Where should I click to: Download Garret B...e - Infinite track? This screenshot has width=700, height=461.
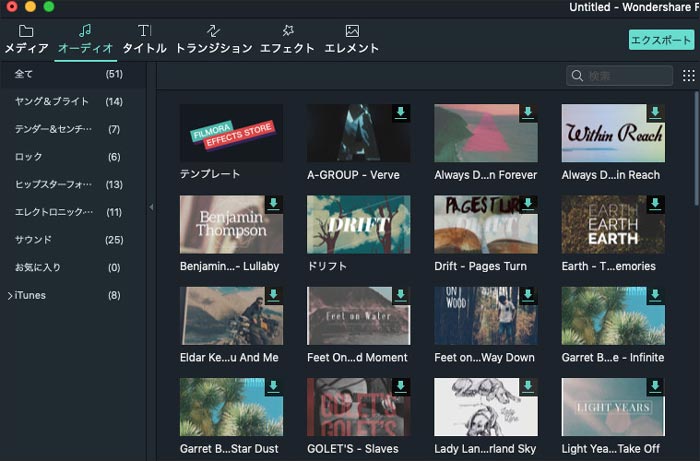(655, 295)
